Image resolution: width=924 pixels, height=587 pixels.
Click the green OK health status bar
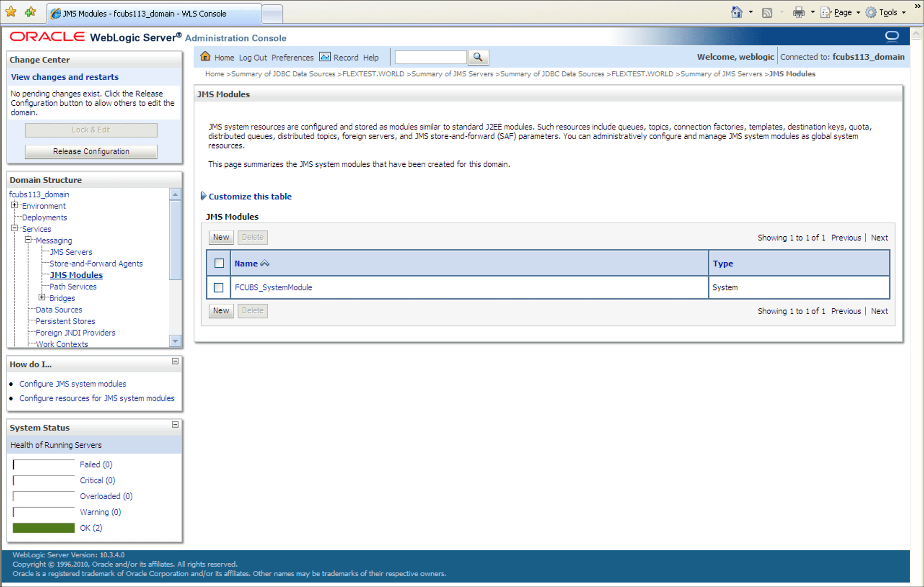pos(44,528)
